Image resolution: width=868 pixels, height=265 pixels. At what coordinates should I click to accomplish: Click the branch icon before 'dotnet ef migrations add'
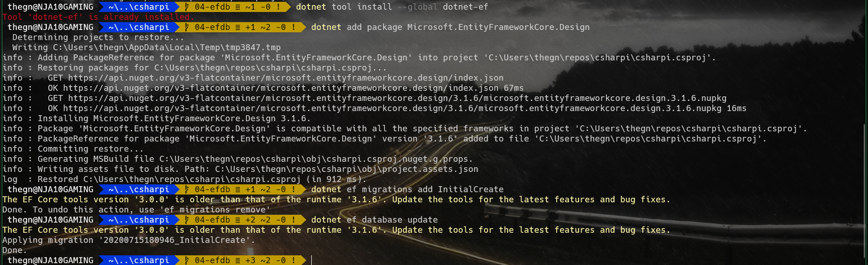(186, 189)
